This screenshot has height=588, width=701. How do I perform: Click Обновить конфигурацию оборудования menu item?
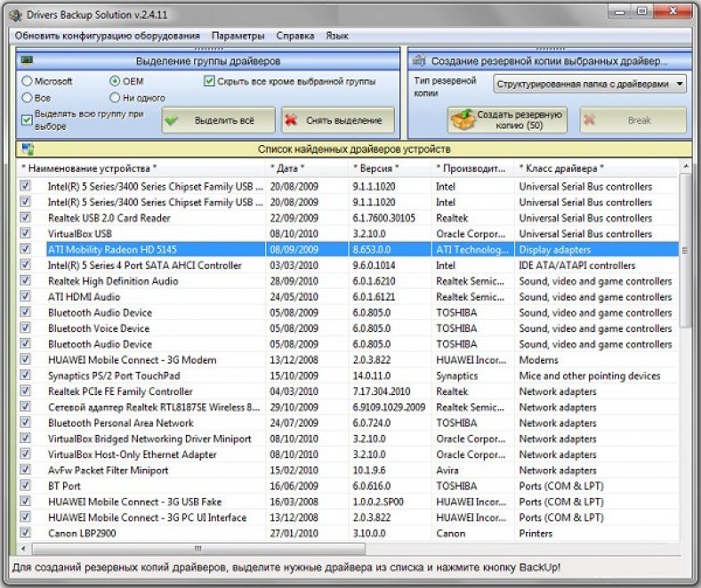107,36
